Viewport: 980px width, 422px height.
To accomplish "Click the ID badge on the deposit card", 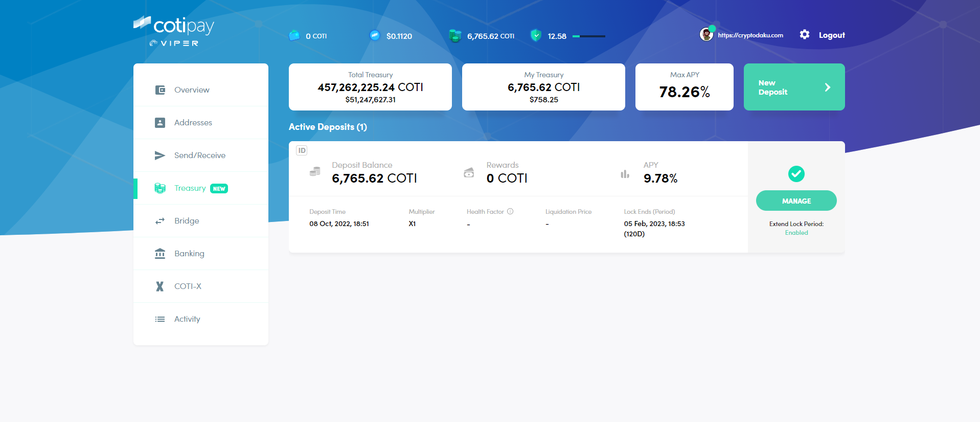I will (x=302, y=150).
